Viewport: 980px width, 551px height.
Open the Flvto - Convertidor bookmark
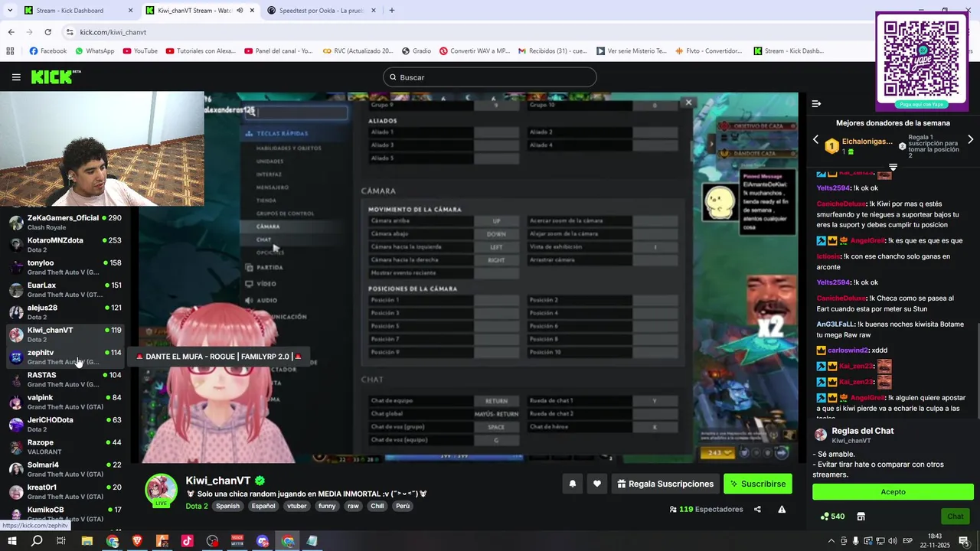(x=709, y=51)
